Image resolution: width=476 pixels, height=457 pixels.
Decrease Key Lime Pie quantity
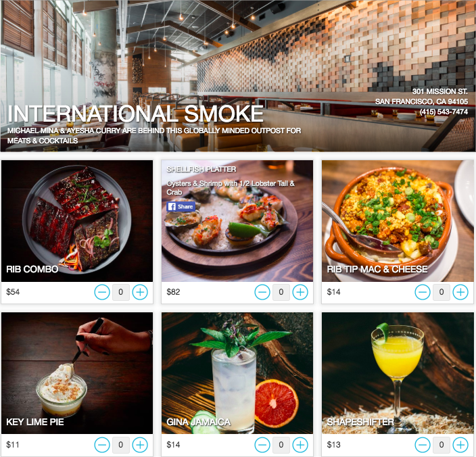click(102, 445)
